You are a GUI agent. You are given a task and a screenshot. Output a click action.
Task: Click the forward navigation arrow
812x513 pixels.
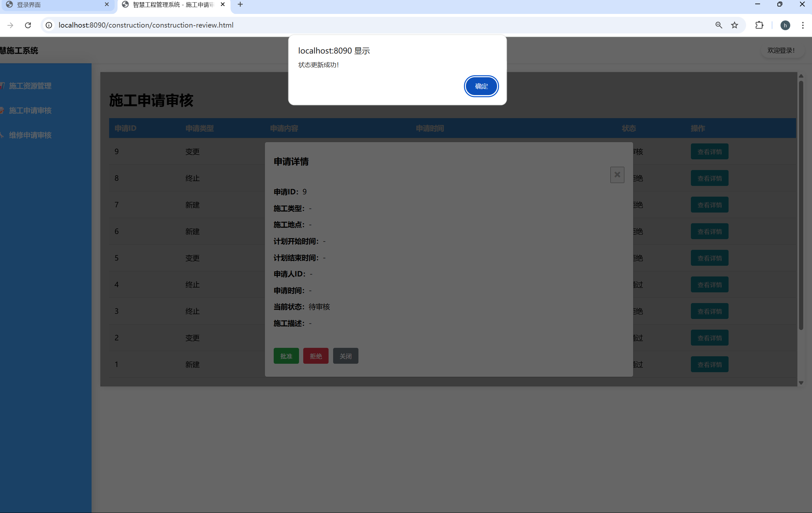point(10,25)
